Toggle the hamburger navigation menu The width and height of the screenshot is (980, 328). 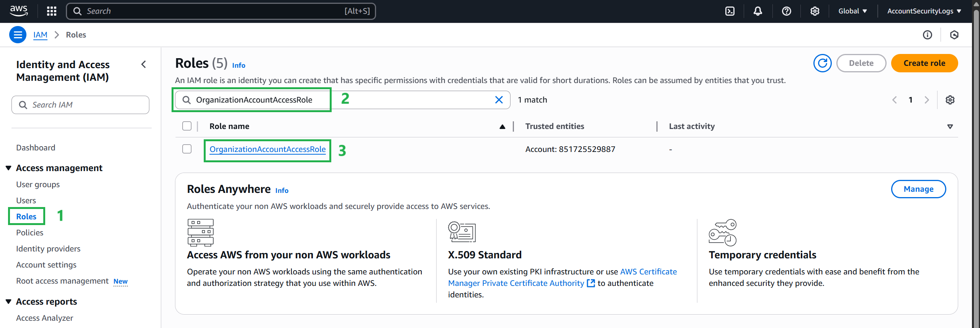click(x=18, y=35)
